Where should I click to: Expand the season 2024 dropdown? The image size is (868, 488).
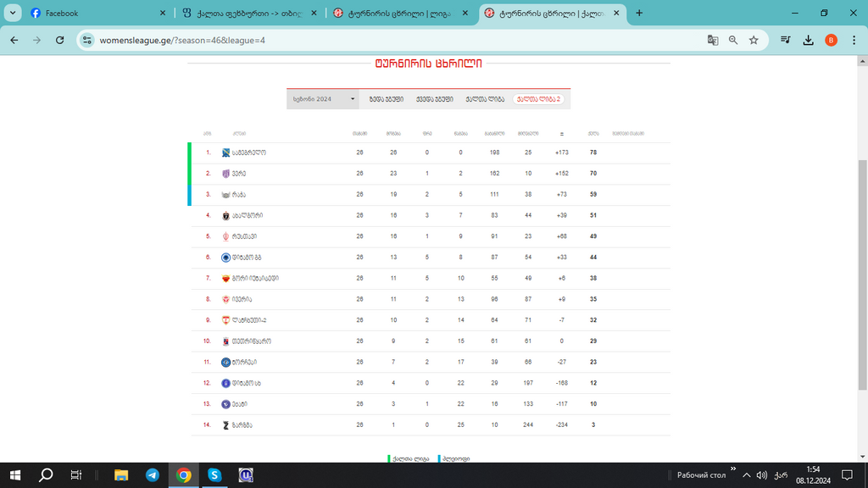323,99
